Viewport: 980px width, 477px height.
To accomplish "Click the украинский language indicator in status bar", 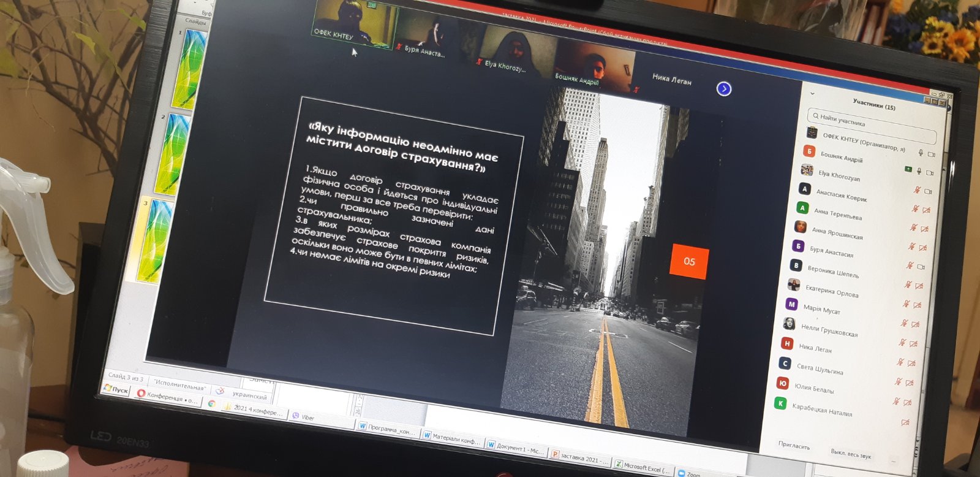I will 250,396.
